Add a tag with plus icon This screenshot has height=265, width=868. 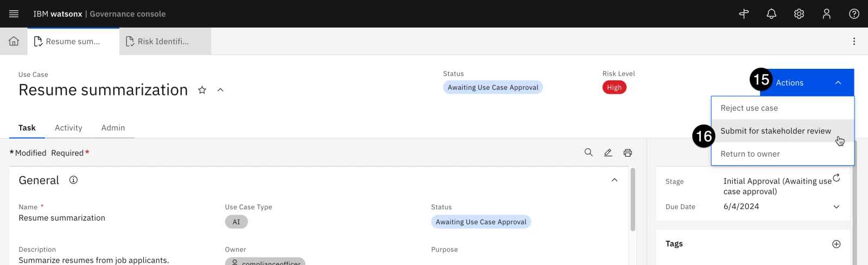click(836, 244)
